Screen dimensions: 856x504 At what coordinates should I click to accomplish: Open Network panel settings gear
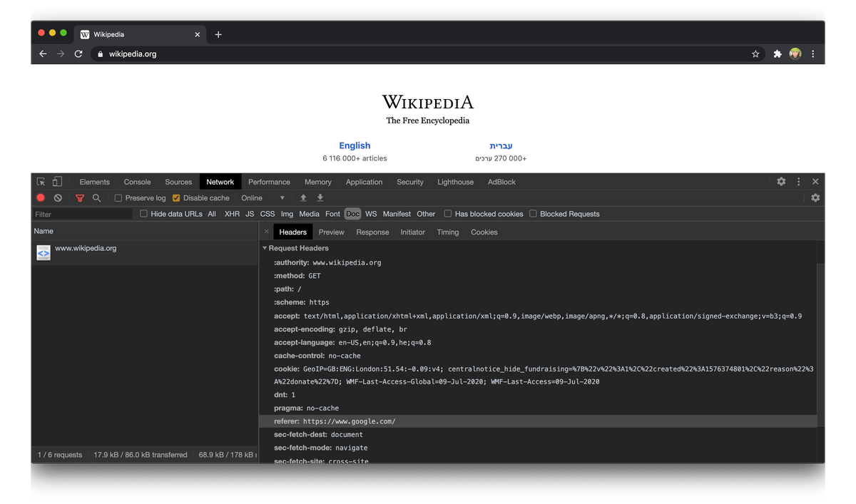(x=815, y=198)
